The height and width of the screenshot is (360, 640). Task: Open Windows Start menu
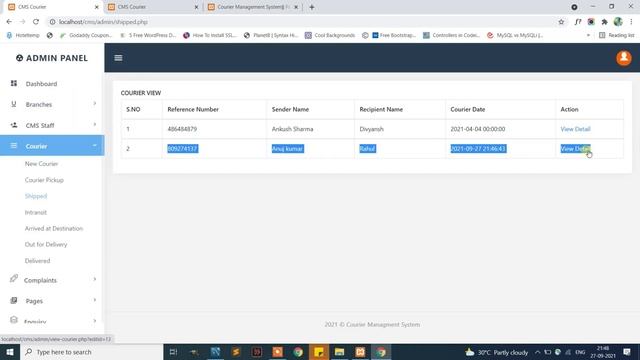pyautogui.click(x=10, y=352)
